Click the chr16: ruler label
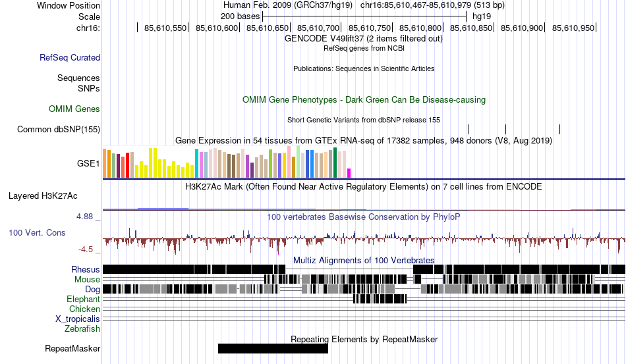 88,28
